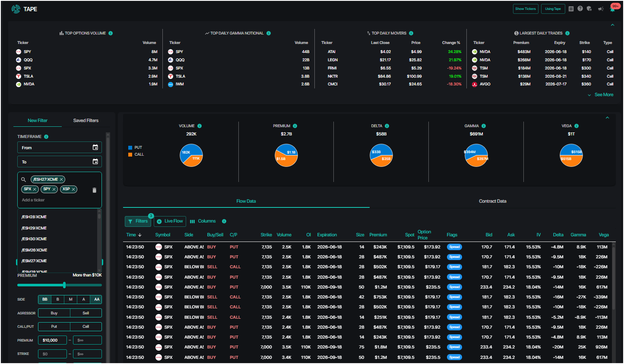Show info for Top Daily Gamma Notional
624x364 pixels.
tap(269, 33)
